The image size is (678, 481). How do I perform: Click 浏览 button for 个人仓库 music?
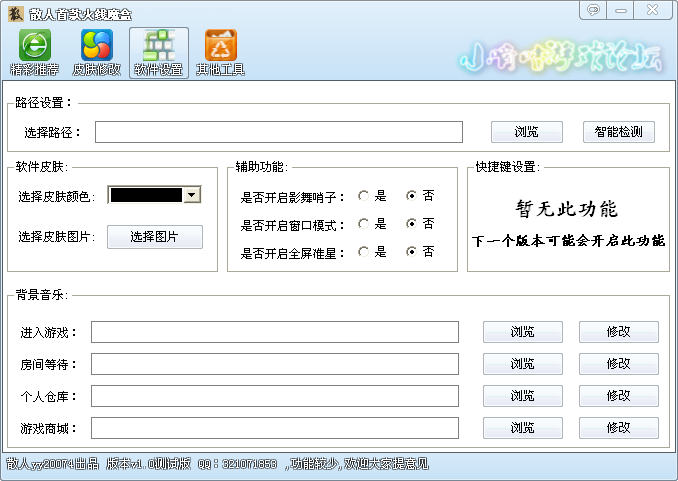523,396
